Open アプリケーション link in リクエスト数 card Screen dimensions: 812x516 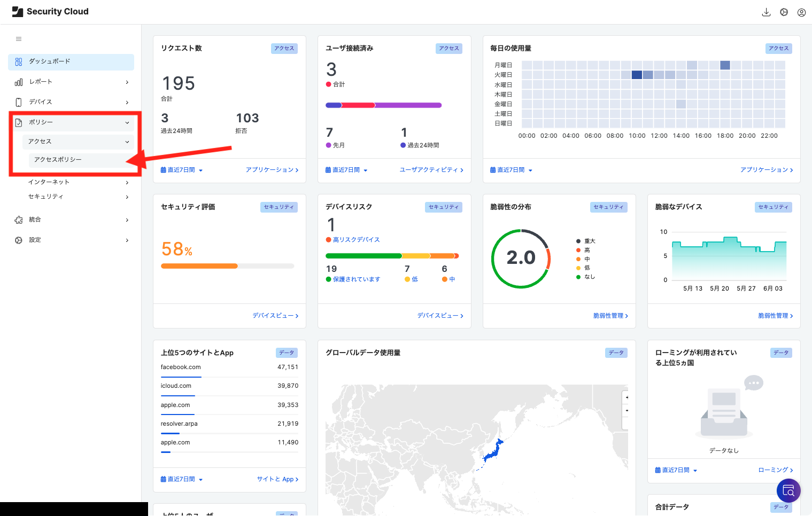coord(272,170)
